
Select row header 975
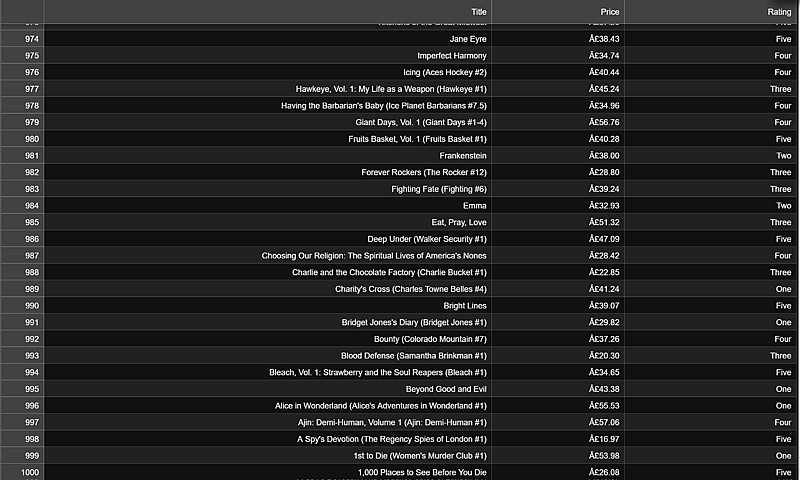point(22,56)
